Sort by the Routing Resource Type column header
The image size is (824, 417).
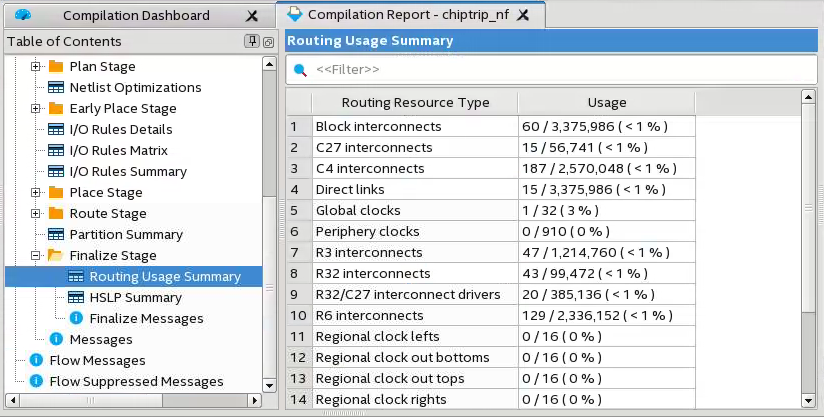[x=415, y=102]
